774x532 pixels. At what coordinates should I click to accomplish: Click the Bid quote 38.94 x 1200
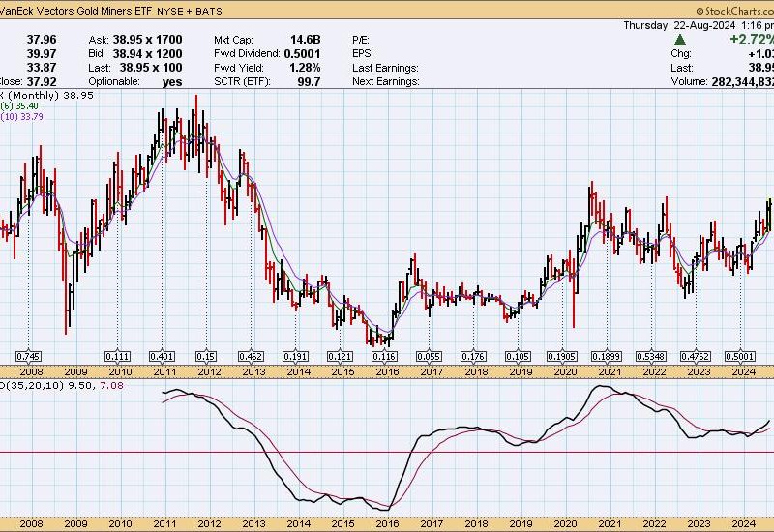pos(148,54)
